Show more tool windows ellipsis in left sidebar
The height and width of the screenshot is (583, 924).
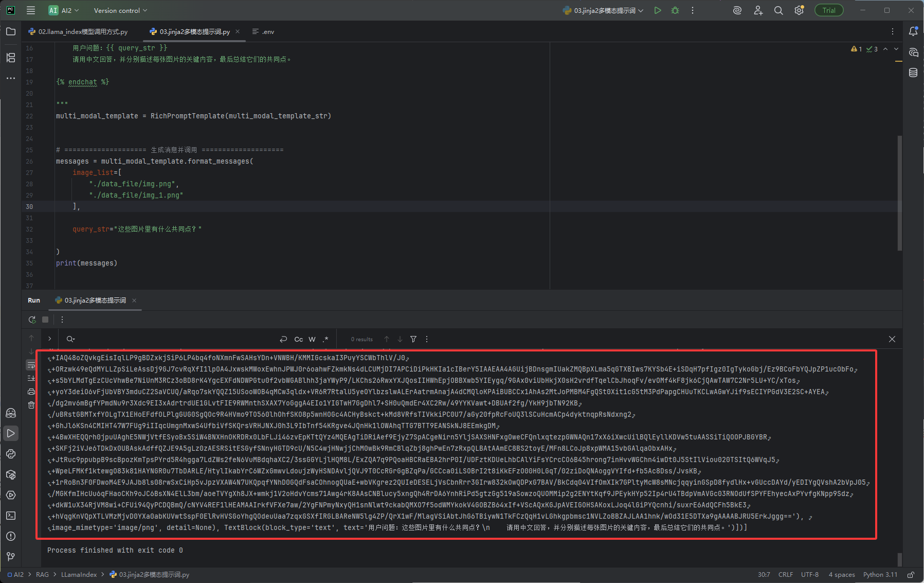click(11, 78)
